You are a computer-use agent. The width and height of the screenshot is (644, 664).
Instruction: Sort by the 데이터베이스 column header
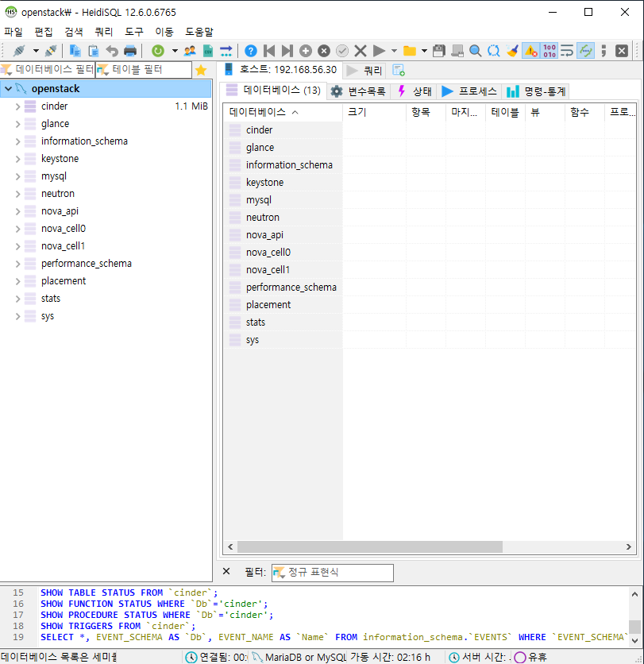[x=283, y=112]
